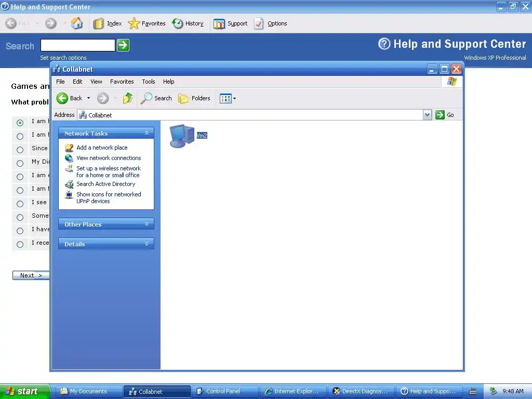Click the wireless network setup icon

coord(69,169)
